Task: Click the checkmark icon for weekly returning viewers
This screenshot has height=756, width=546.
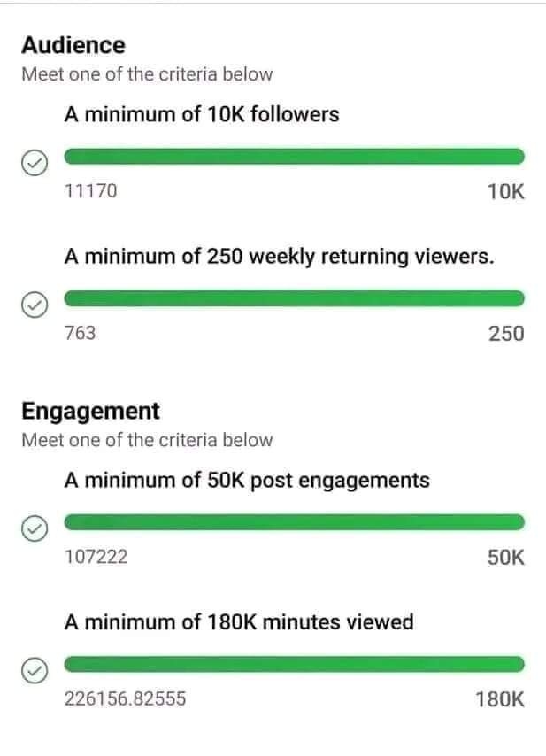Action: (35, 305)
